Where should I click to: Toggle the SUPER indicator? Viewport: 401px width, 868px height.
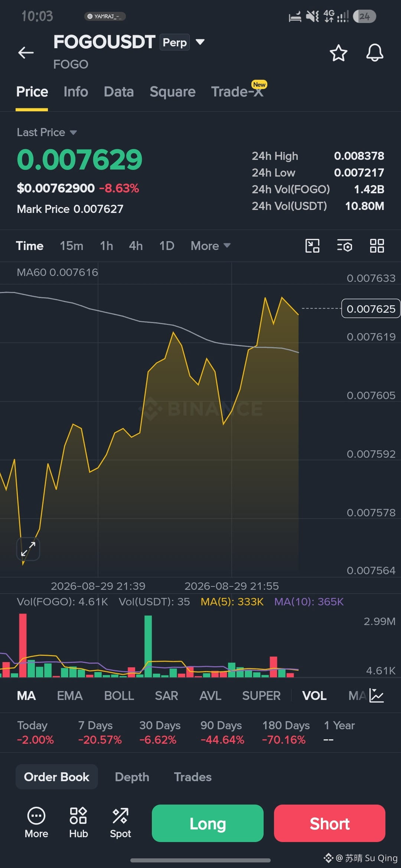(x=261, y=696)
